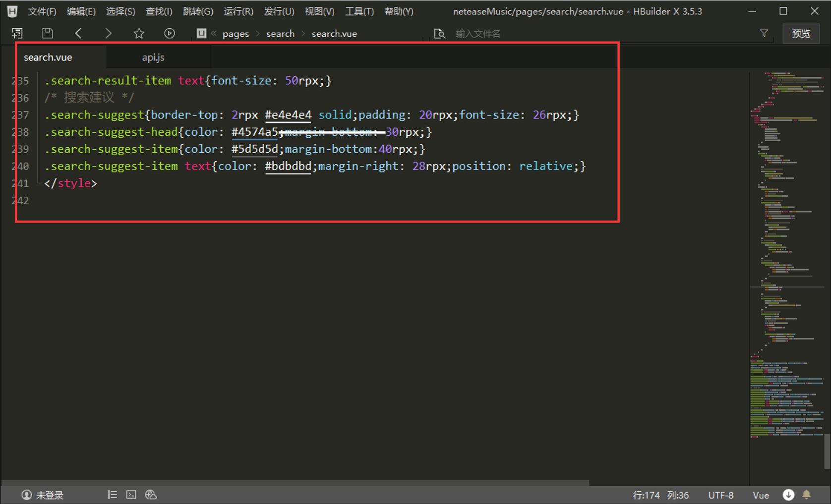Image resolution: width=831 pixels, height=504 pixels.
Task: Minimize the HBuilder X window
Action: tap(752, 11)
